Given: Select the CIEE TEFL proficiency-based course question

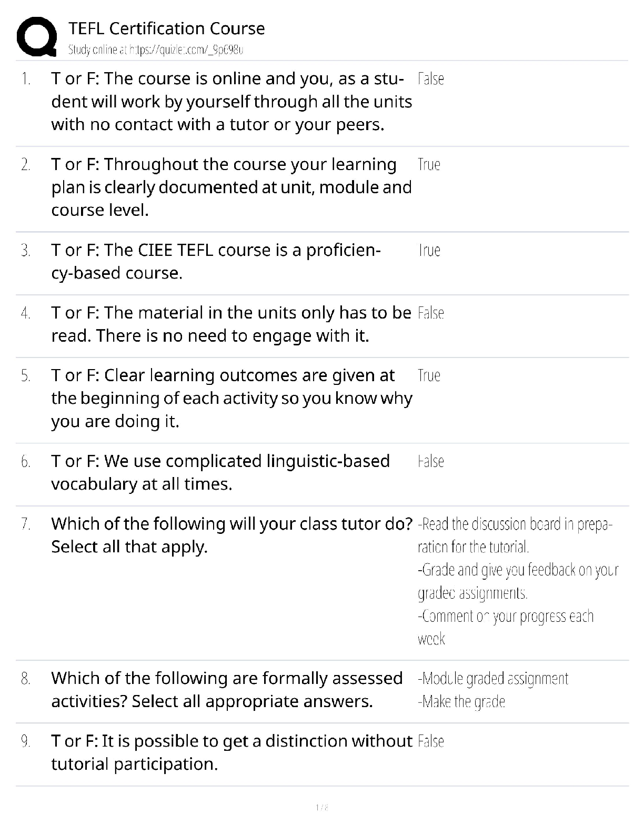Looking at the screenshot, I should coord(216,262).
